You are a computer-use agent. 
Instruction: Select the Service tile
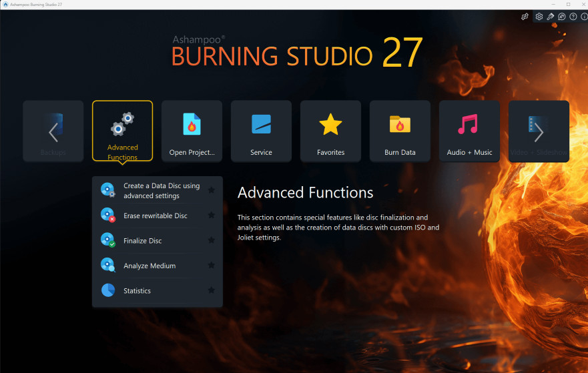pos(261,131)
